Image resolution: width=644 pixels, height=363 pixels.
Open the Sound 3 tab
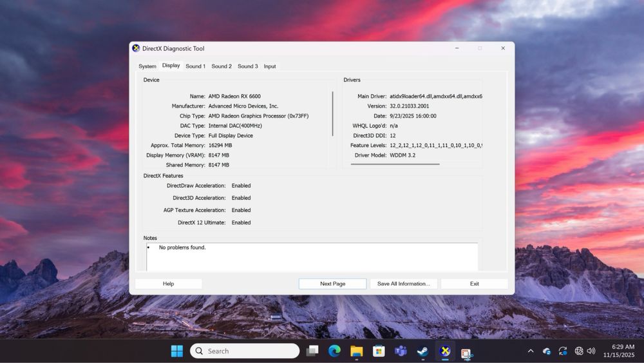pyautogui.click(x=248, y=66)
